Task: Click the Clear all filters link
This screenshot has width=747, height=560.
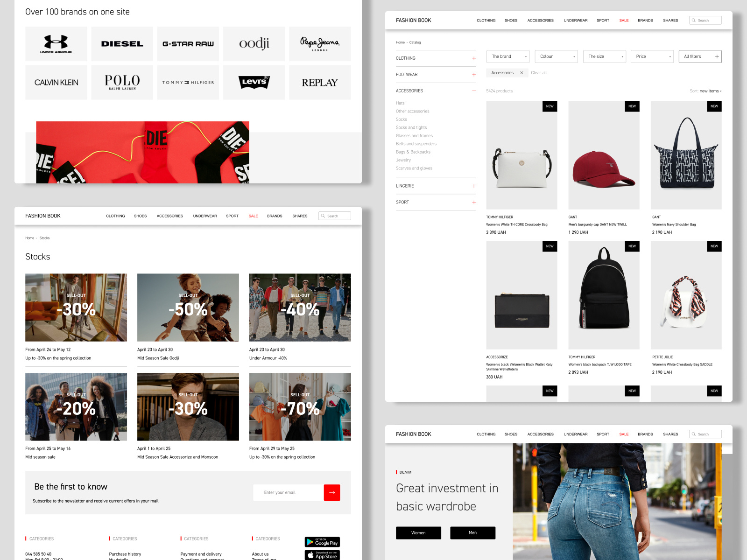Action: tap(539, 73)
